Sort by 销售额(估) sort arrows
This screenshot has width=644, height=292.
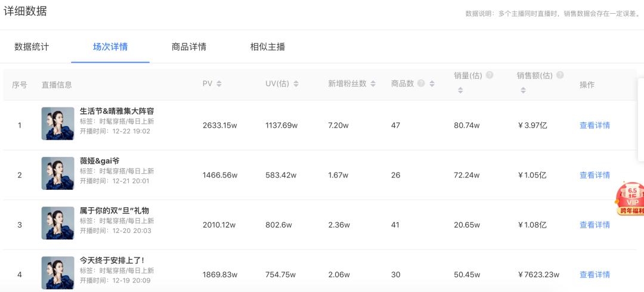[523, 91]
